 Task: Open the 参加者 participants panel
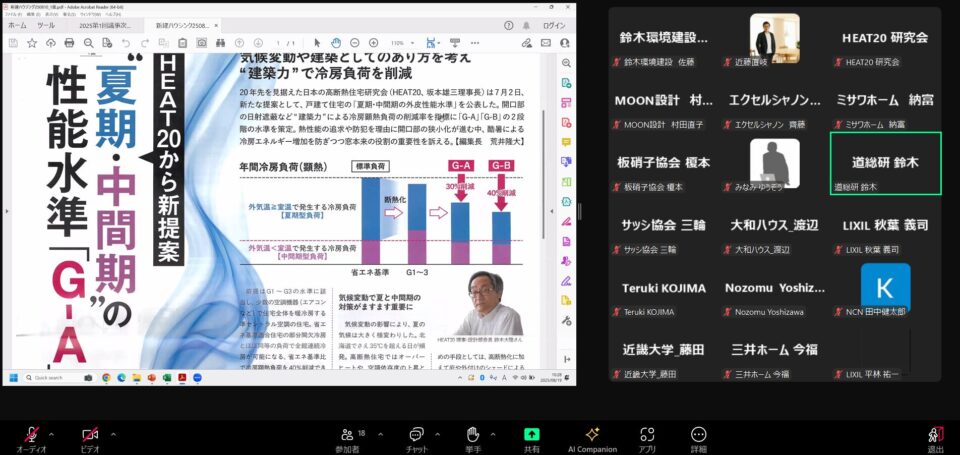pos(347,435)
